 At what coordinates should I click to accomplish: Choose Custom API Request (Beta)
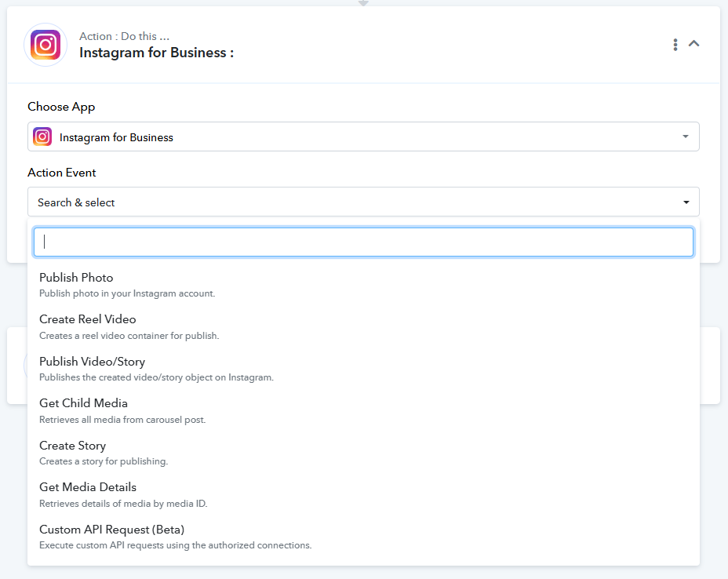363,537
